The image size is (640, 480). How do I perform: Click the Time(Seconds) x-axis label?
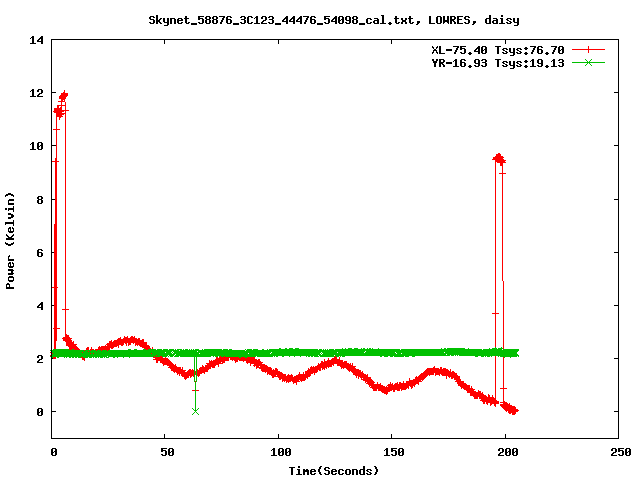333,470
